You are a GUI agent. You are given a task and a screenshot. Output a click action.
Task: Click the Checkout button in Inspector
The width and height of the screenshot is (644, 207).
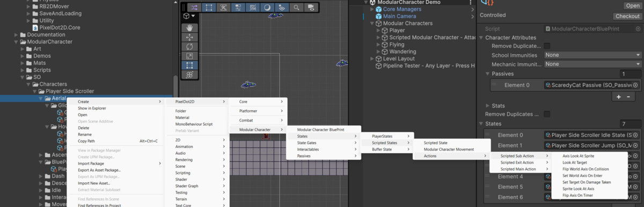pyautogui.click(x=627, y=16)
